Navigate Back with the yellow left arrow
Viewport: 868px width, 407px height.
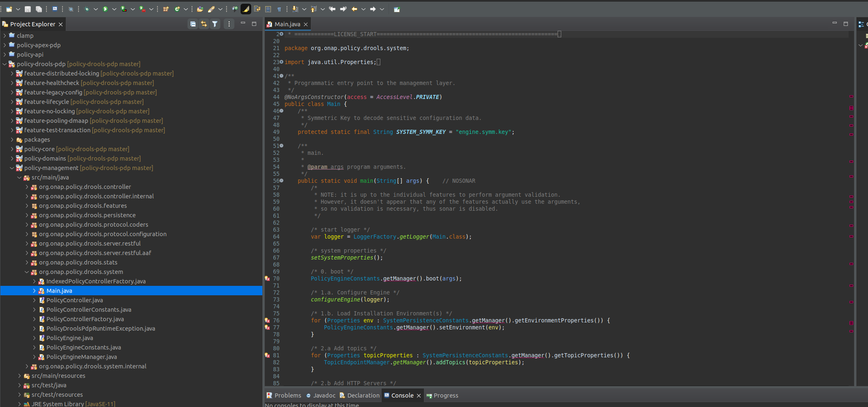pos(354,9)
